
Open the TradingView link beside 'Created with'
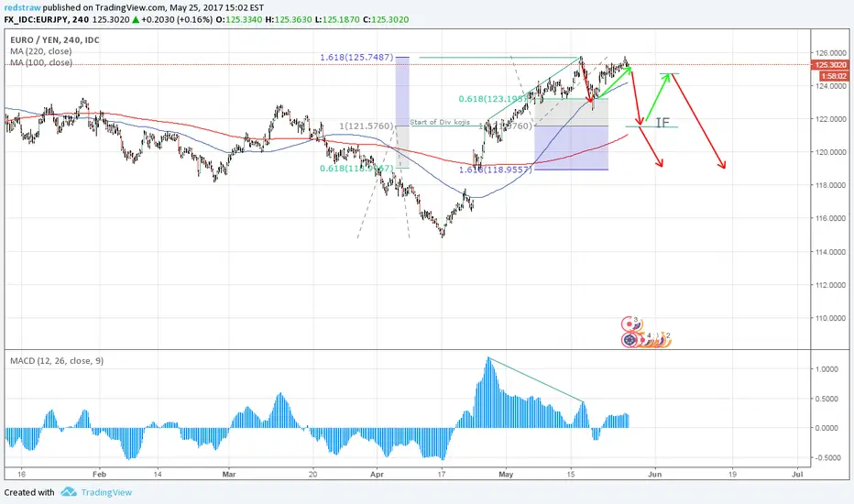coord(106,492)
